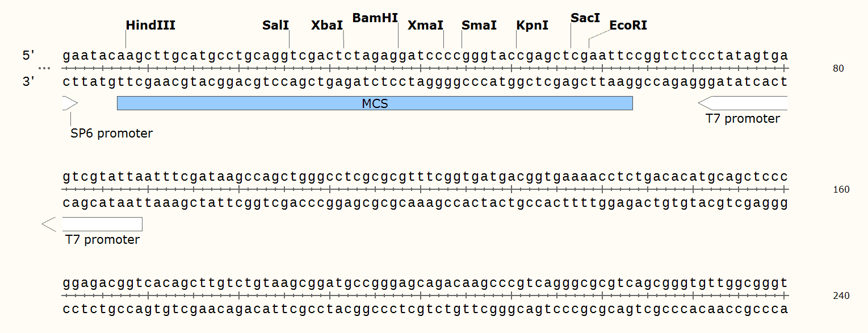The height and width of the screenshot is (333, 868).
Task: Select the SP6 promoter text label
Action: [x=111, y=134]
